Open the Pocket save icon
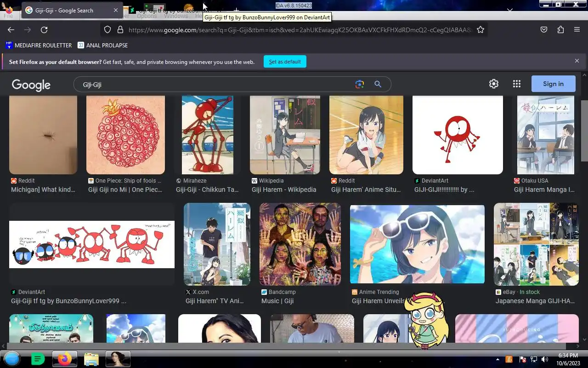588x368 pixels. tap(544, 29)
